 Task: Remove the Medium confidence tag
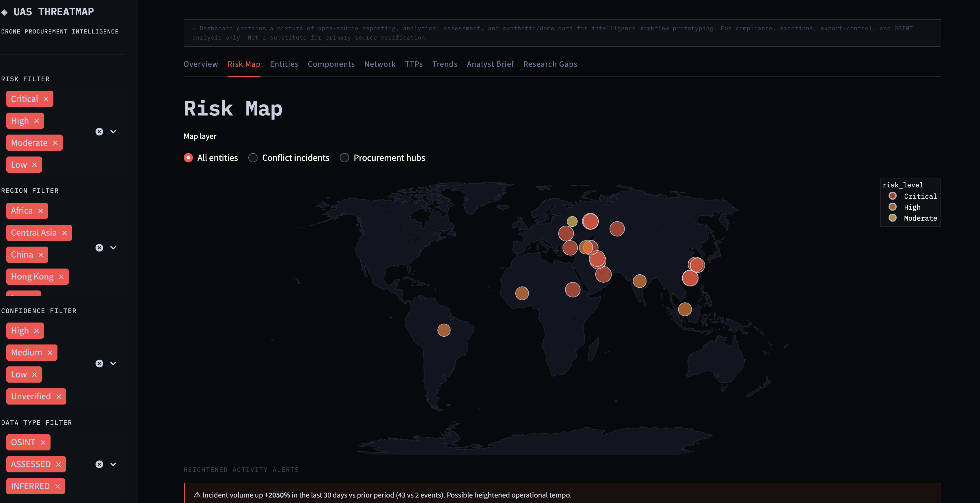50,353
